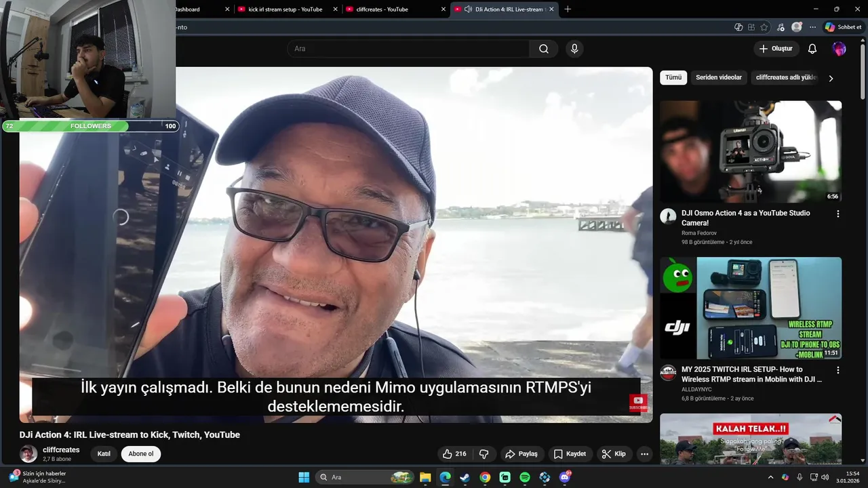
Task: Click the Paylaş share button
Action: [x=521, y=454]
